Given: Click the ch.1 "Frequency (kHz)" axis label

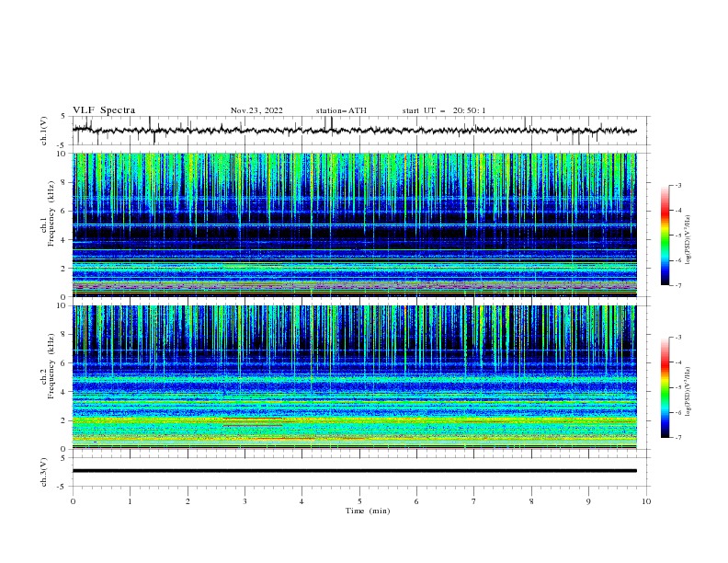Looking at the screenshot, I should click(x=51, y=214).
